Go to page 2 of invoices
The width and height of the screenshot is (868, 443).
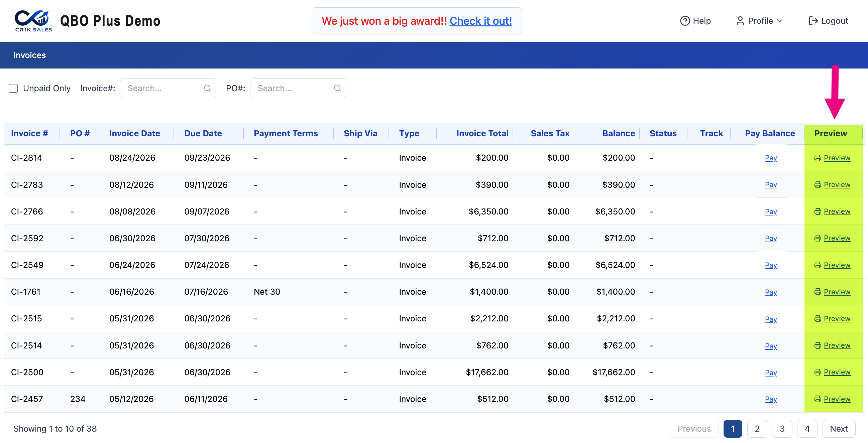(x=757, y=429)
